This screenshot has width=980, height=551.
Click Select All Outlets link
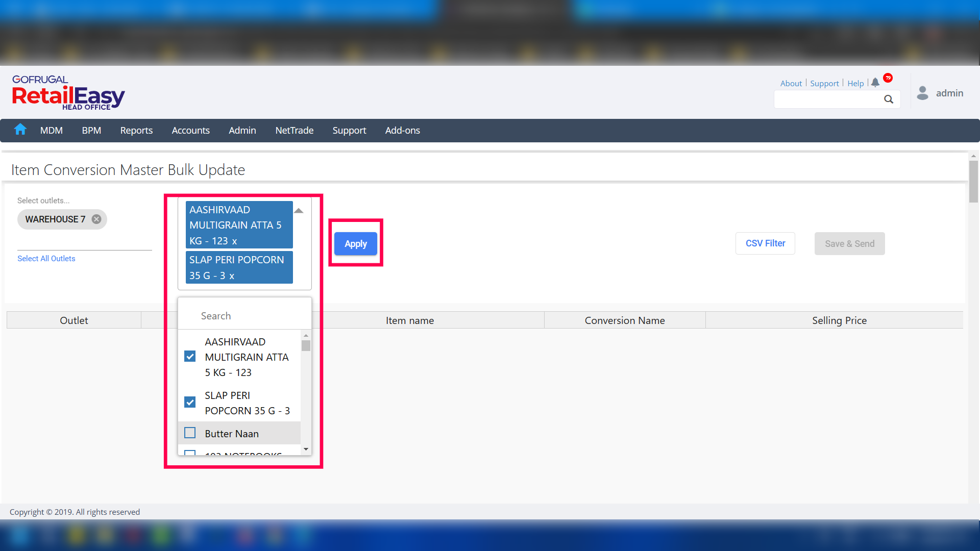46,259
